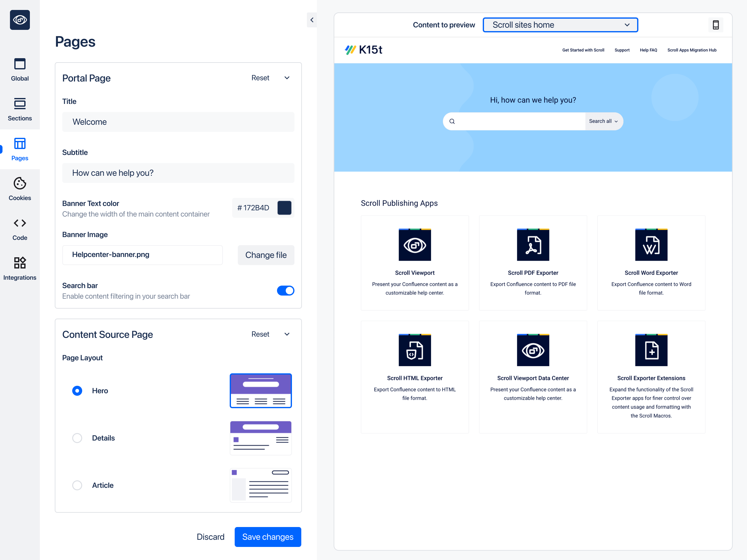Viewport: 747px width, 560px height.
Task: Select the Article page layout radio
Action: tap(77, 485)
